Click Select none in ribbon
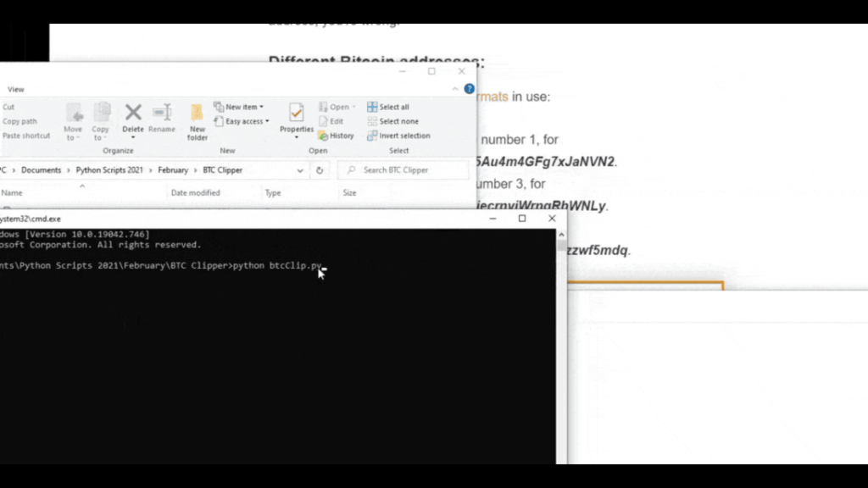This screenshot has width=868, height=488. coord(393,121)
